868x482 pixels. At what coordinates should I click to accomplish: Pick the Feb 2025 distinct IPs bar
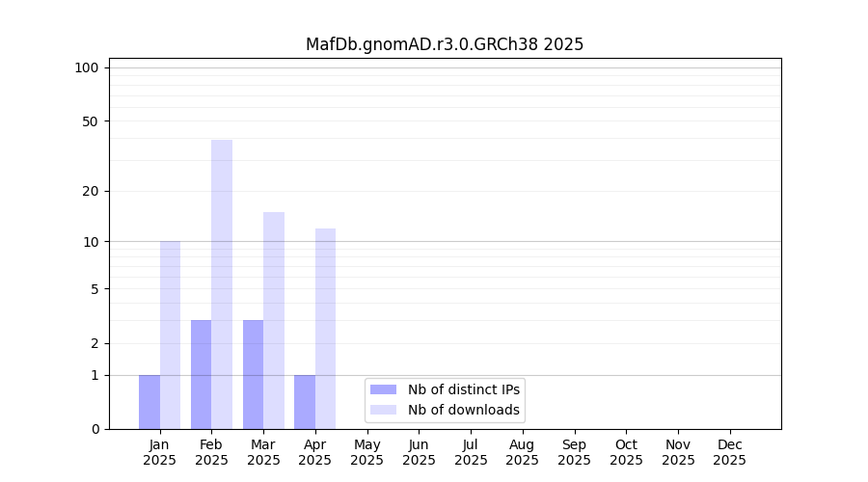pyautogui.click(x=201, y=374)
